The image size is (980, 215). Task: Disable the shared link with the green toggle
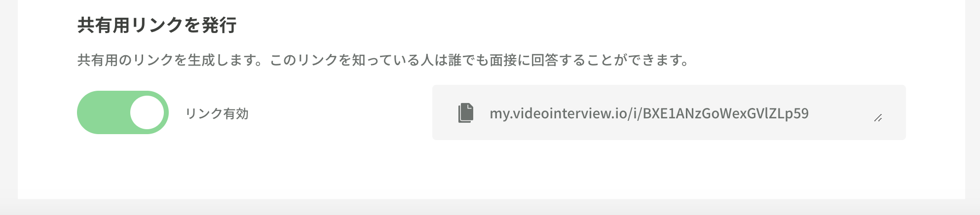(123, 112)
